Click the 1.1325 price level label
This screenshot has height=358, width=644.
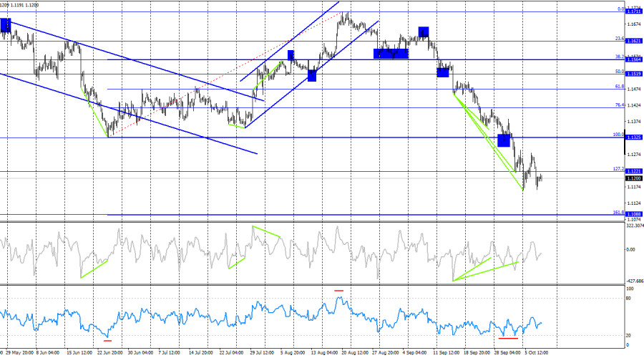coord(634,137)
